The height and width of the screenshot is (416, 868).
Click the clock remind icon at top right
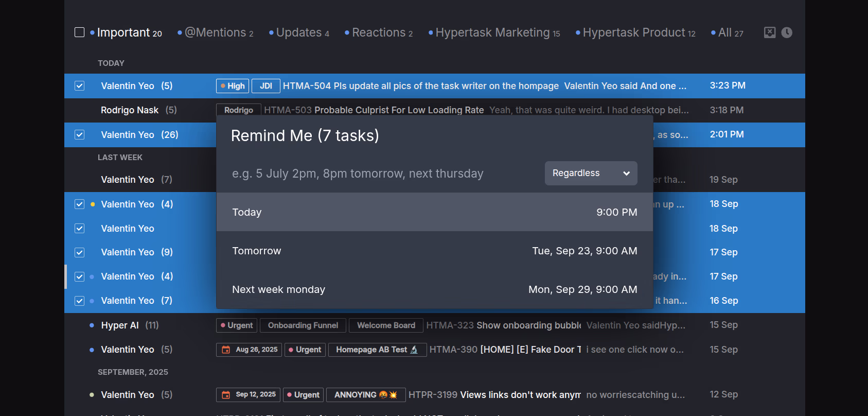[787, 32]
